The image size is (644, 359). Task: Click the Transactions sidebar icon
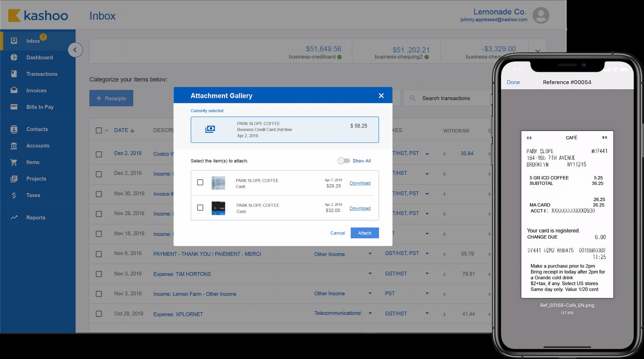[x=14, y=74]
